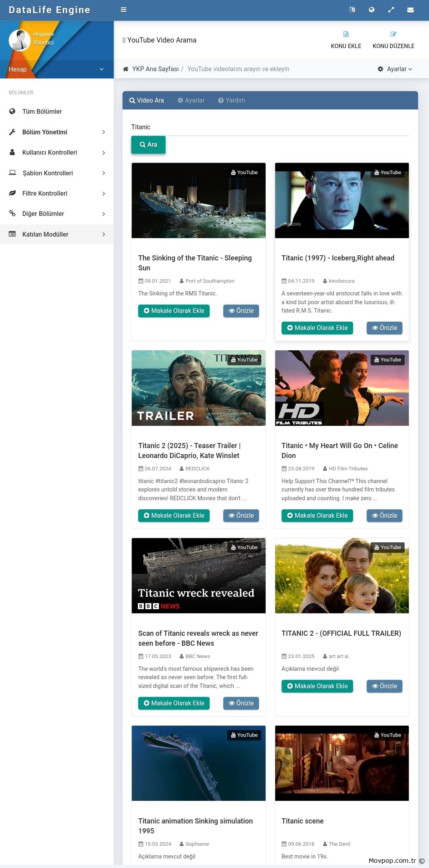Click the language translate icon in header

(x=352, y=10)
